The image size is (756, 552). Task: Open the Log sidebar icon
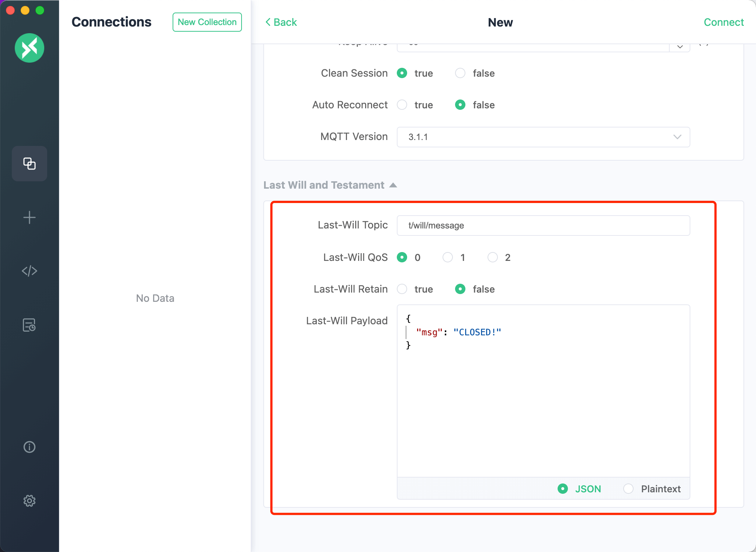(30, 325)
